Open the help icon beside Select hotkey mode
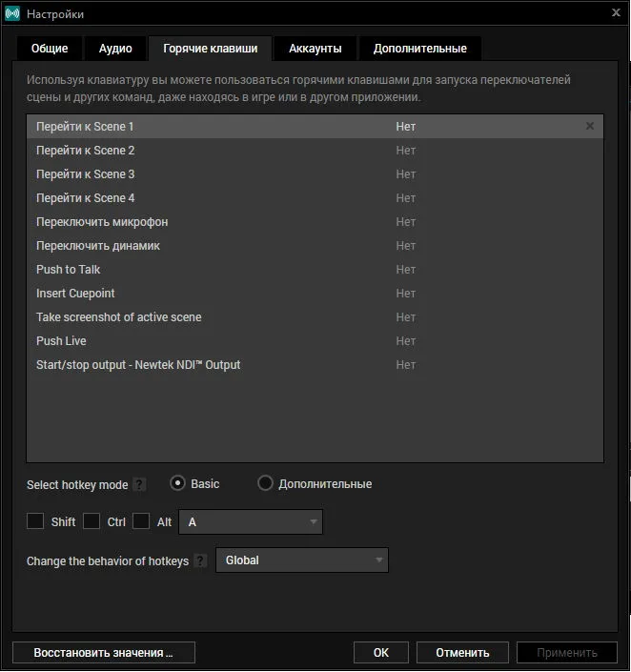Screen dimensions: 631x672 [139, 485]
